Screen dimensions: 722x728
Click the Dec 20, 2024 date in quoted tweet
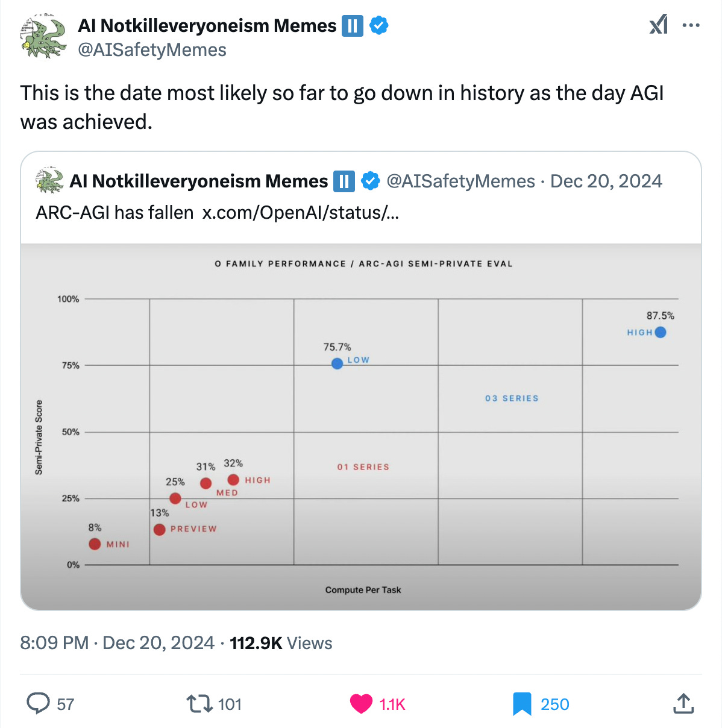[x=606, y=181]
